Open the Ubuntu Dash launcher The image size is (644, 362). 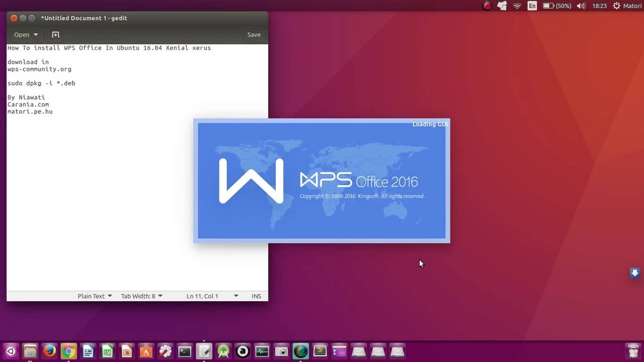(x=11, y=351)
